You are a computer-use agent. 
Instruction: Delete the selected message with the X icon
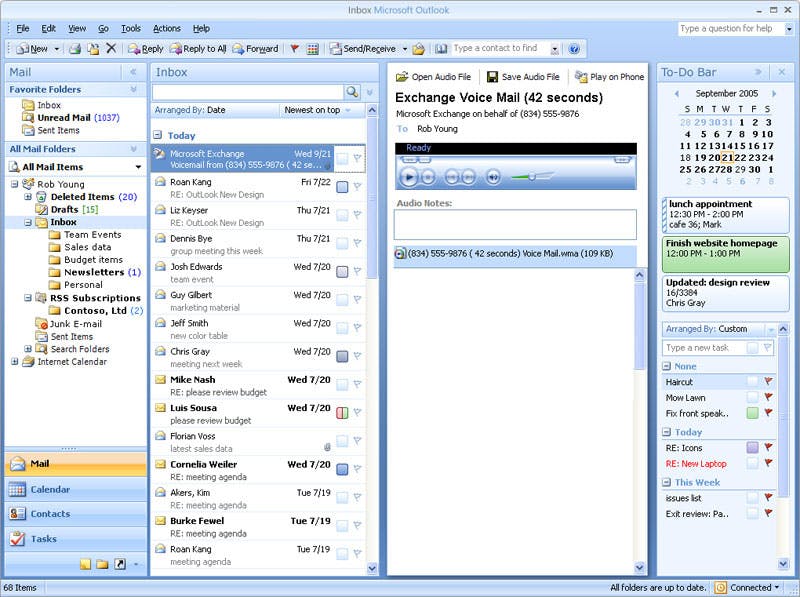tap(110, 47)
